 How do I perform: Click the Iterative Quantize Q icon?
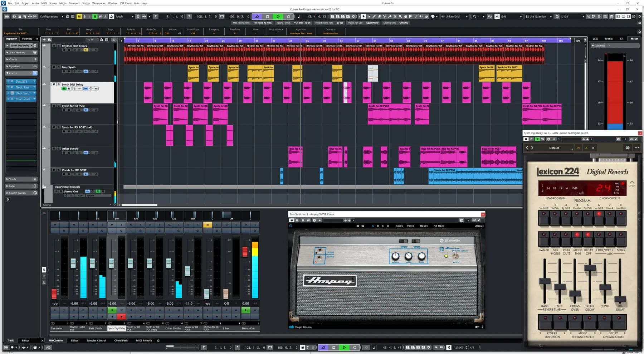pos(557,16)
